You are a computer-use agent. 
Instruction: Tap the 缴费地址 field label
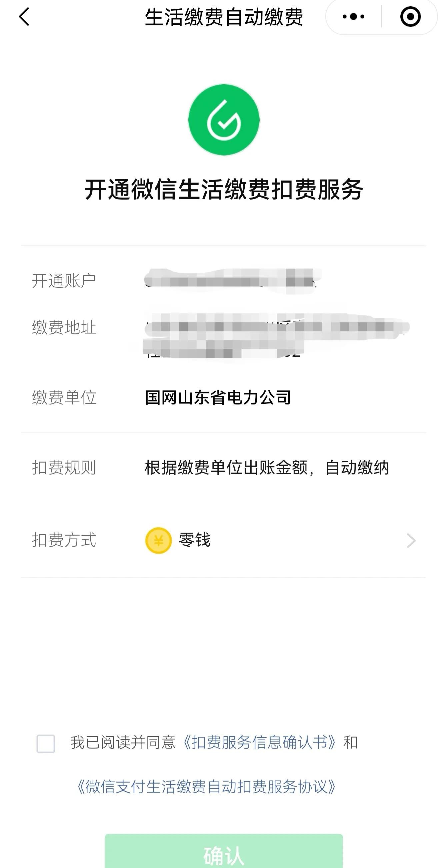click(x=64, y=327)
